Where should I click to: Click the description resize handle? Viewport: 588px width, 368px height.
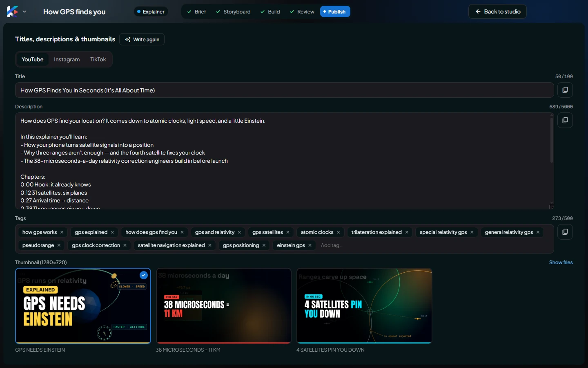pyautogui.click(x=551, y=207)
